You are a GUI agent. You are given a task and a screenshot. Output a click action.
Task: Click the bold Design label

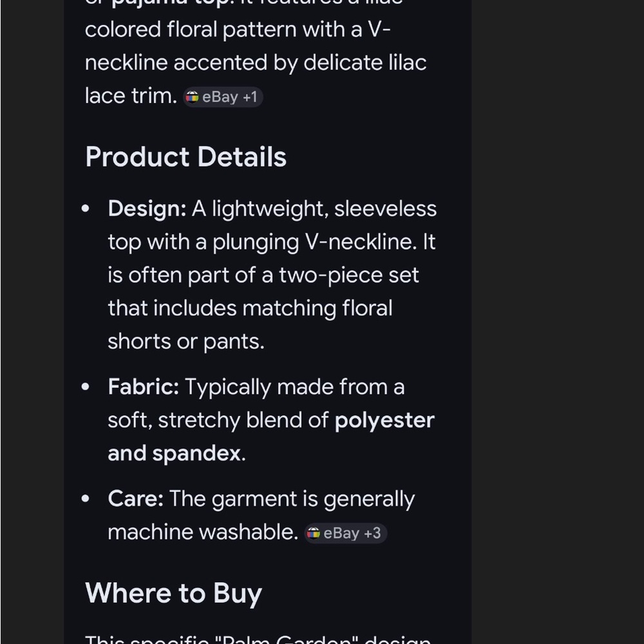tap(147, 209)
